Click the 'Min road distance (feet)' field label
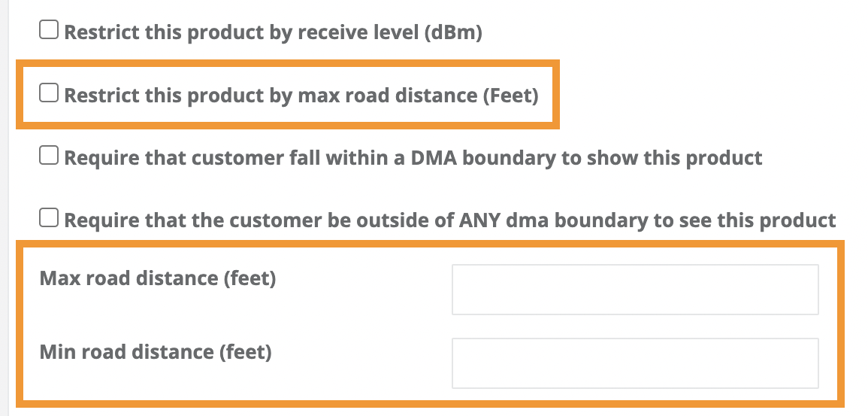868x416 pixels. coord(155,352)
